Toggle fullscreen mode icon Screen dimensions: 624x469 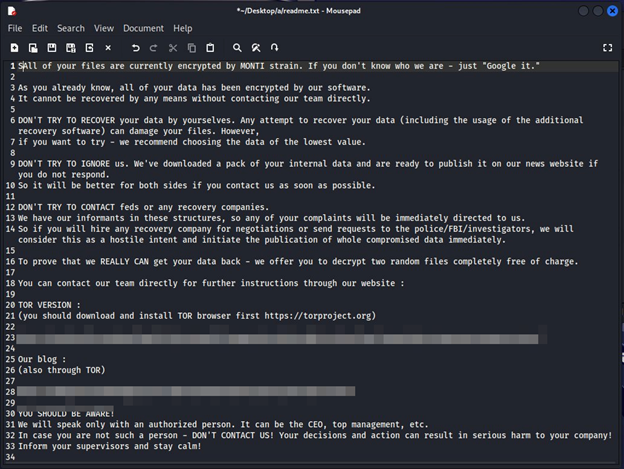click(607, 48)
